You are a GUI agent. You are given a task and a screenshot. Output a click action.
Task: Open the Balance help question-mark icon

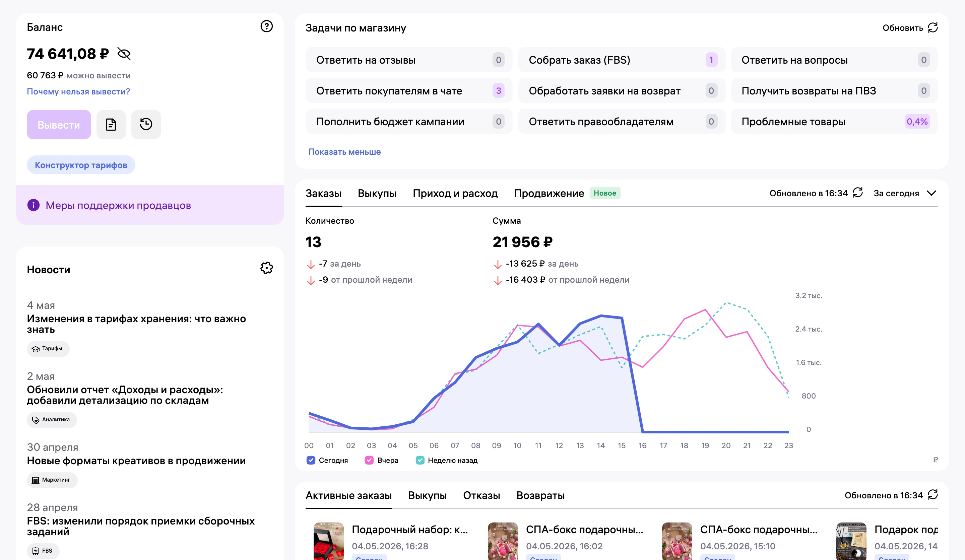tap(266, 26)
